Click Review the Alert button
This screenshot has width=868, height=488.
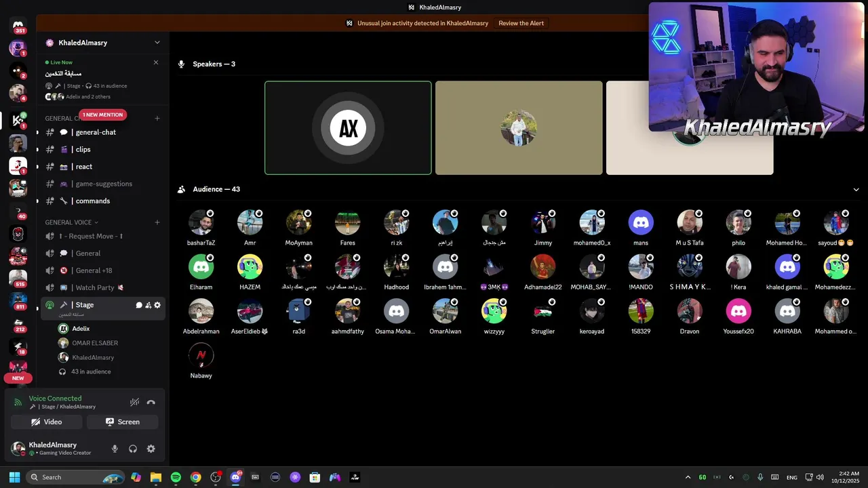(x=521, y=23)
